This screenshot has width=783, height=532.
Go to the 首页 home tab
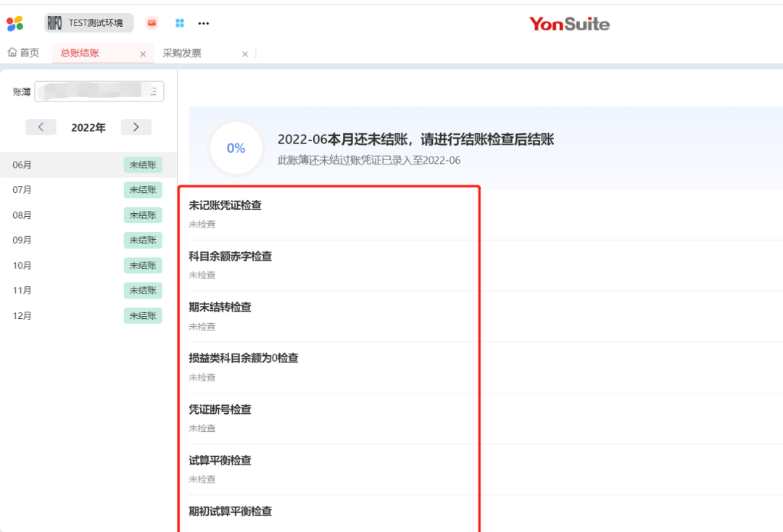click(x=23, y=52)
